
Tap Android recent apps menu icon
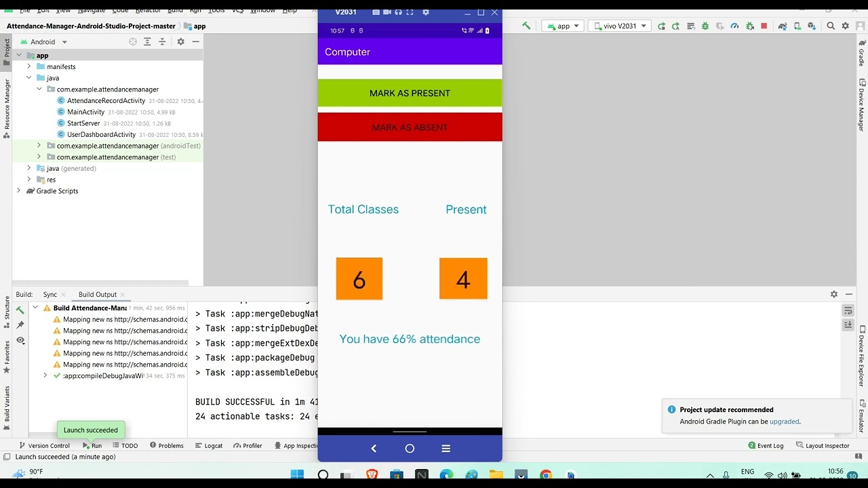click(x=446, y=448)
